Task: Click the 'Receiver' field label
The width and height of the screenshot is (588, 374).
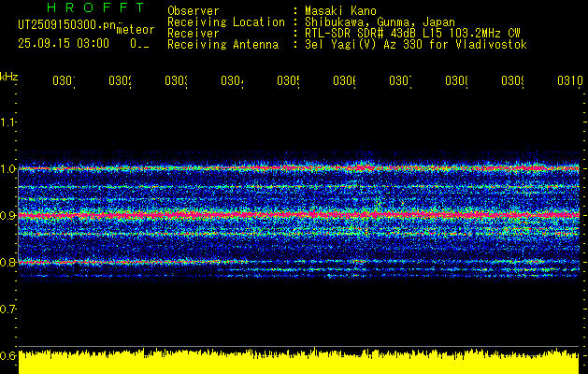Action: point(194,34)
